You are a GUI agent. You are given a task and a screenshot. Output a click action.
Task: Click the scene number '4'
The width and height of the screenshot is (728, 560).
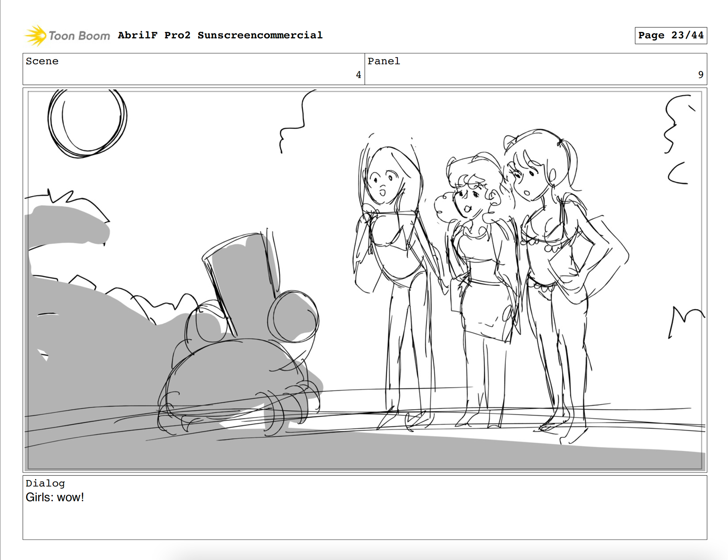tap(358, 75)
